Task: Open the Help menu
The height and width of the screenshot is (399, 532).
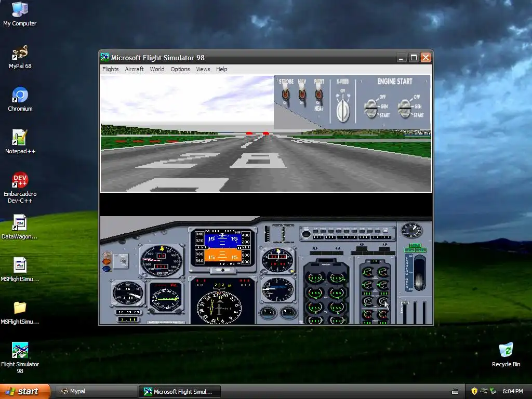Action: tap(221, 69)
